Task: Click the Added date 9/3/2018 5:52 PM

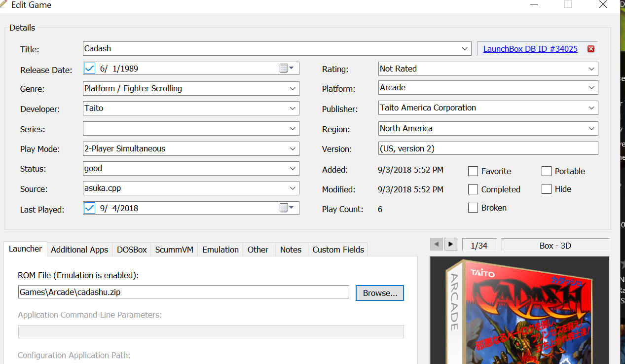Action: click(x=410, y=170)
